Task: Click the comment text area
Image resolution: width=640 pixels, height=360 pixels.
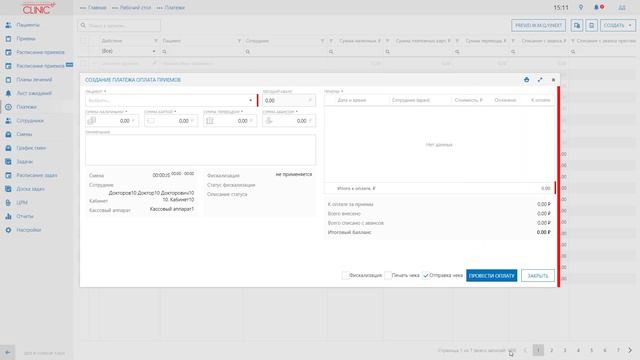Action: coord(200,150)
